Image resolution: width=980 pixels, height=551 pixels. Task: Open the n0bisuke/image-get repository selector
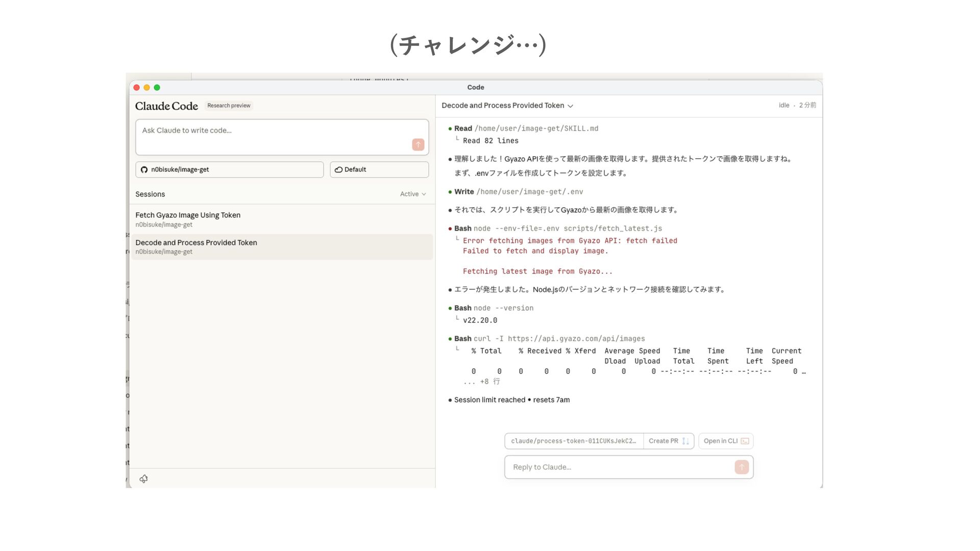pos(229,170)
